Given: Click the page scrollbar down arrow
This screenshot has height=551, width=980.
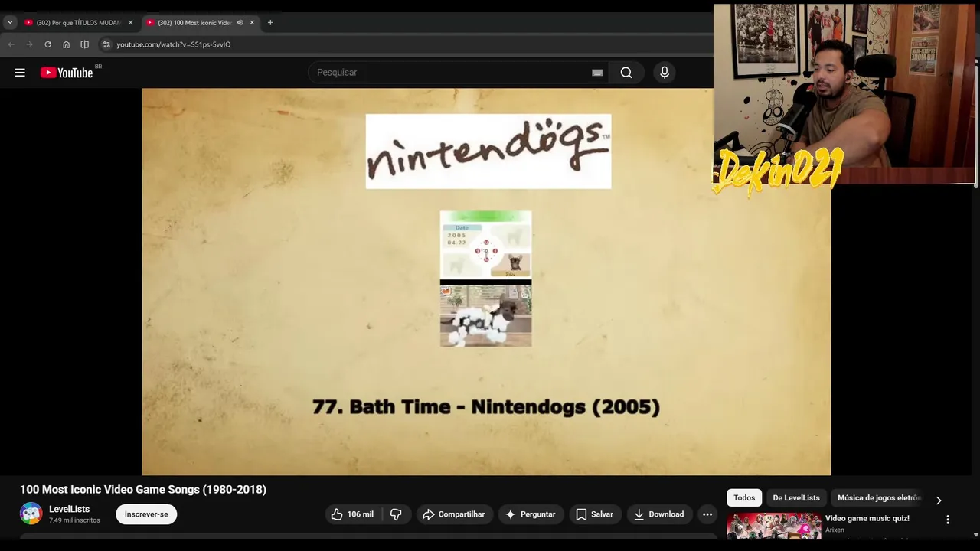Looking at the screenshot, I should pyautogui.click(x=975, y=535).
